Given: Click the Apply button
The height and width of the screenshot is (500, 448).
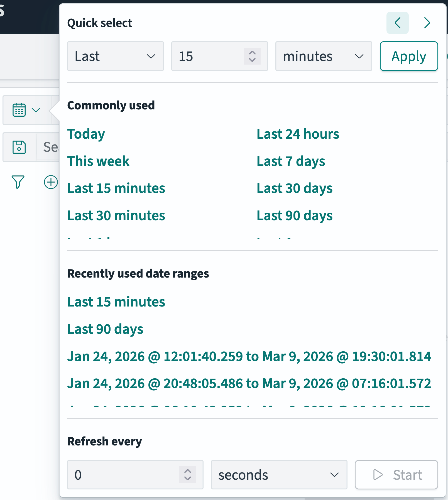Looking at the screenshot, I should point(409,56).
